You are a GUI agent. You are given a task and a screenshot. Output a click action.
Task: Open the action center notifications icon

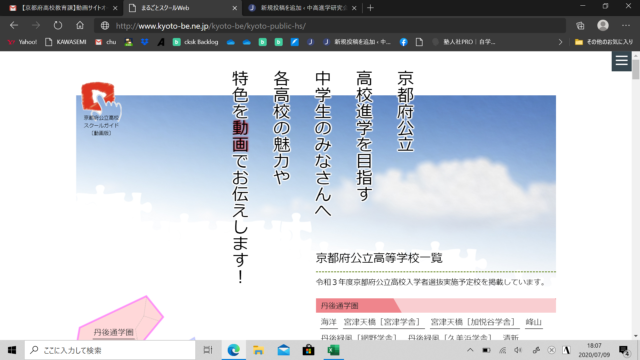coord(624,350)
